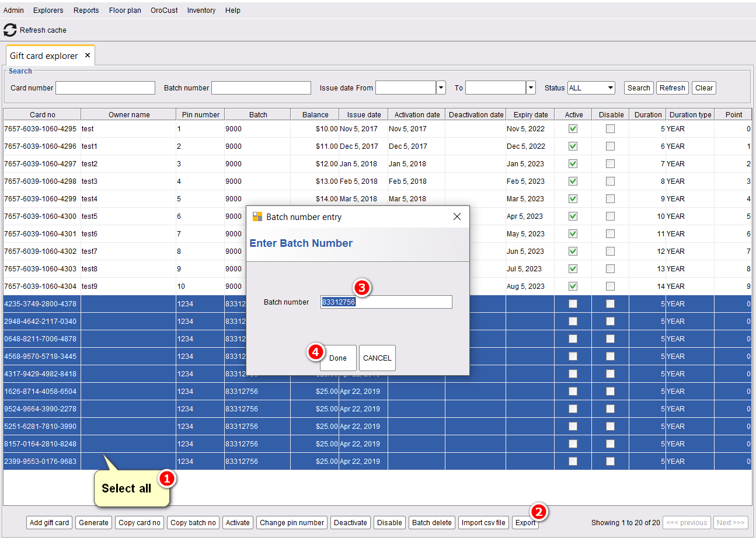Click the Copy card no button
The height and width of the screenshot is (538, 756).
140,523
